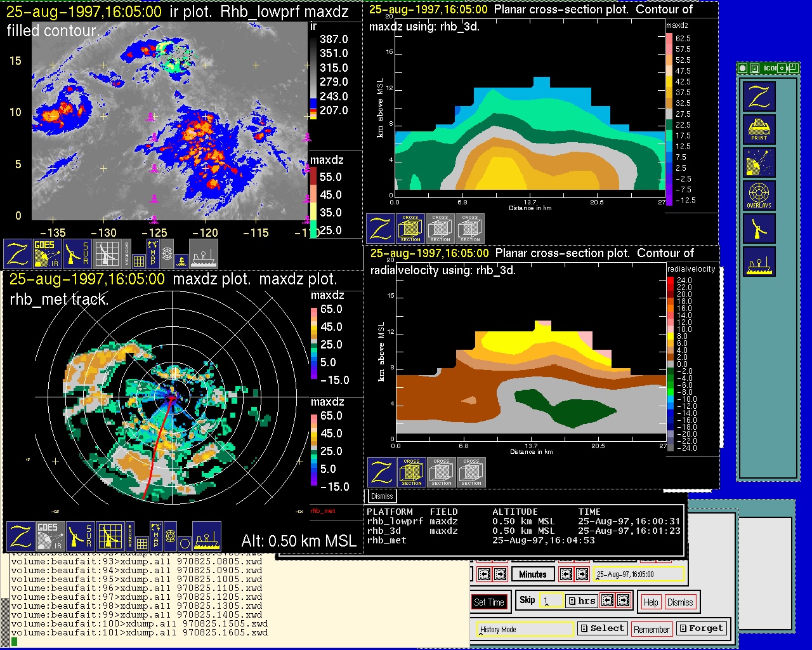Toggle the MAP overlay under the ir plot

click(x=153, y=252)
